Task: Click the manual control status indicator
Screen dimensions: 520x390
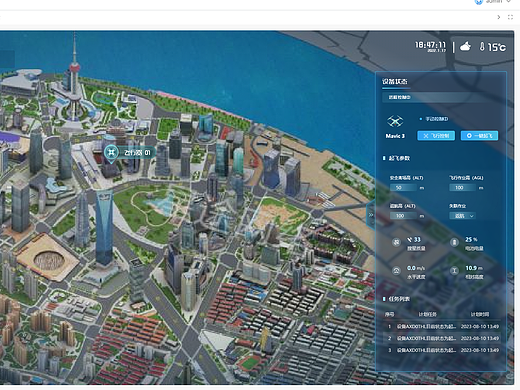Action: pyautogui.click(x=434, y=119)
